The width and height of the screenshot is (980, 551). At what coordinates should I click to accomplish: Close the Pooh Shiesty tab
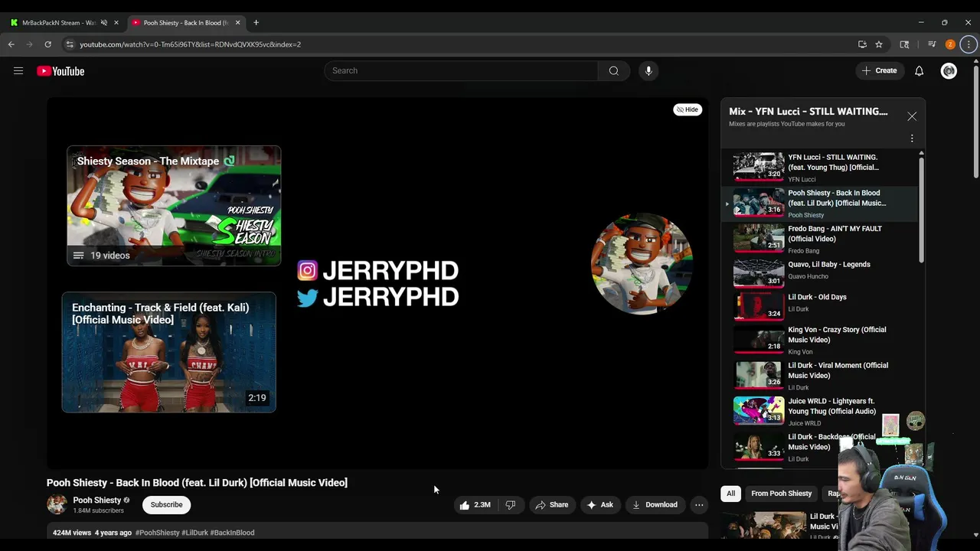click(237, 23)
